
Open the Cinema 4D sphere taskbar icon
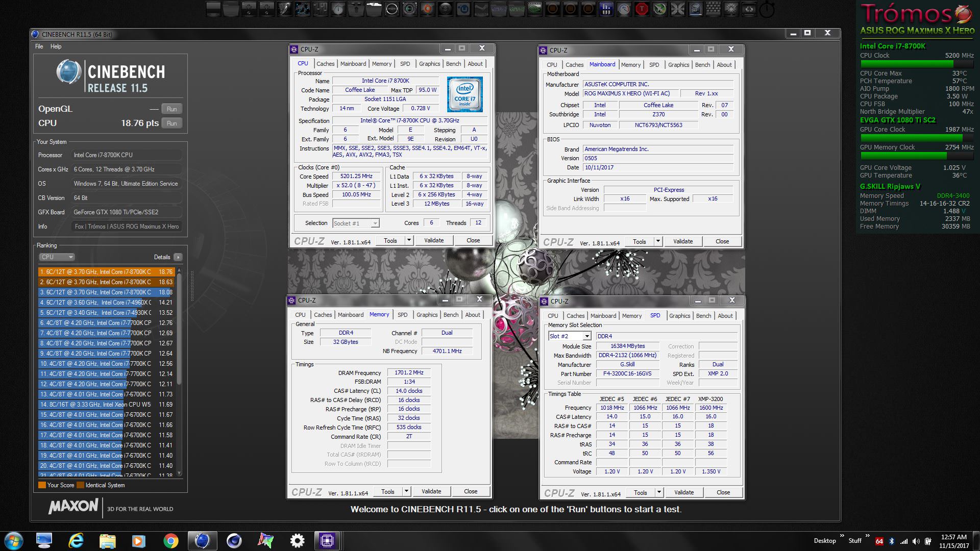(x=234, y=541)
